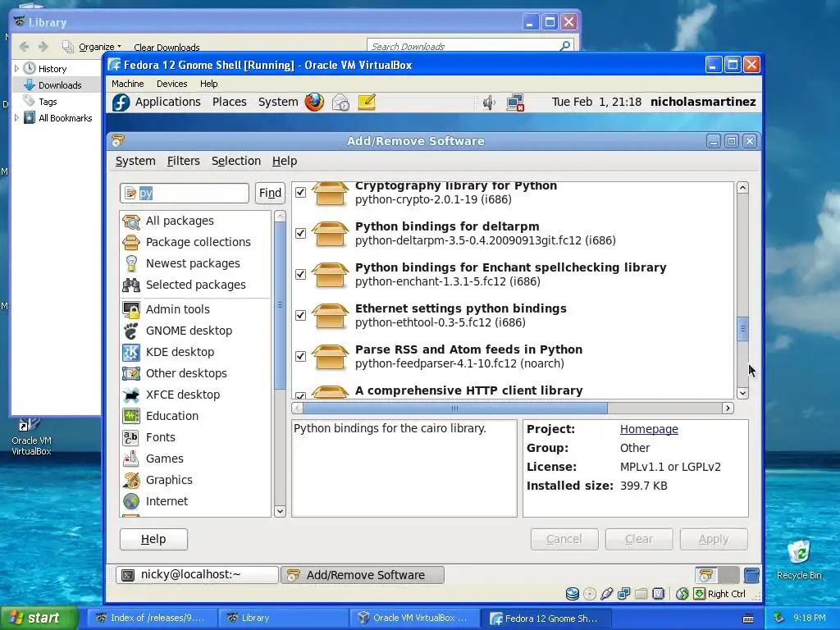Open the Fonts category icon
840x630 pixels.
131,437
